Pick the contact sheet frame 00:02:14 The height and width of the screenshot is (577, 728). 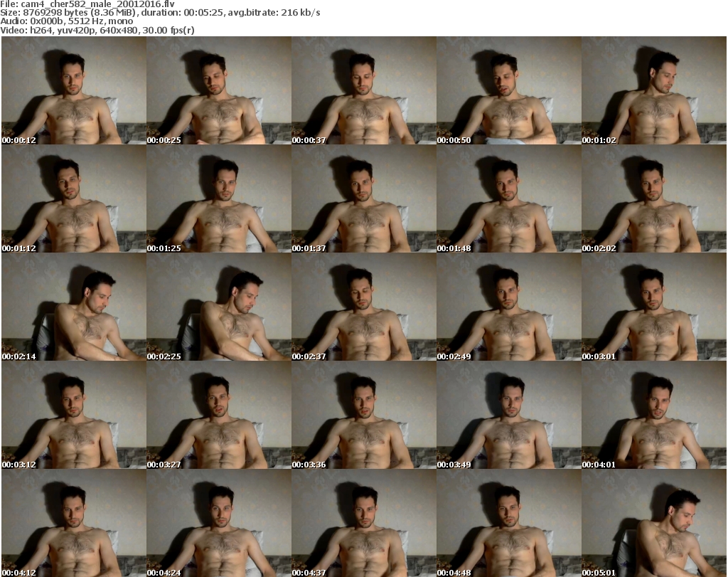74,307
